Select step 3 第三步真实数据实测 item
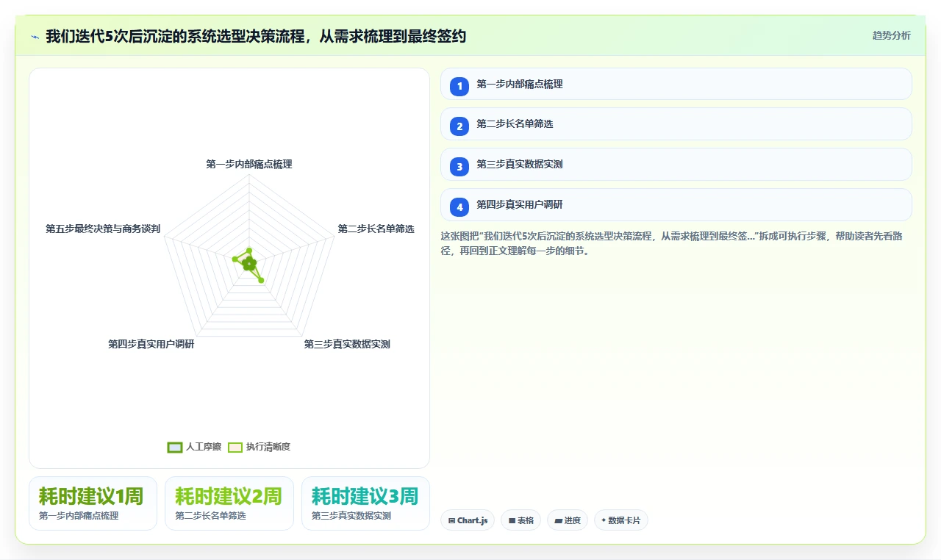 (676, 165)
